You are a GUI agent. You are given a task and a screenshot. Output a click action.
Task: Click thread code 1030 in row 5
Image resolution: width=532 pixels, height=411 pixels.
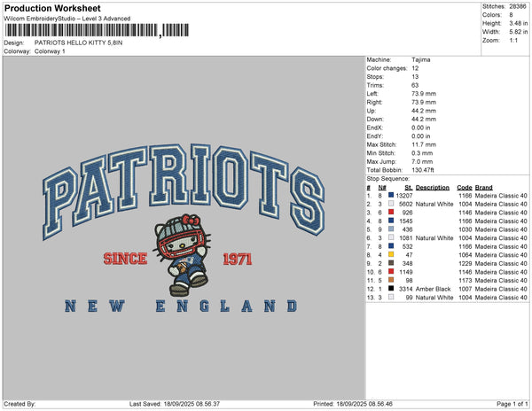tap(465, 229)
